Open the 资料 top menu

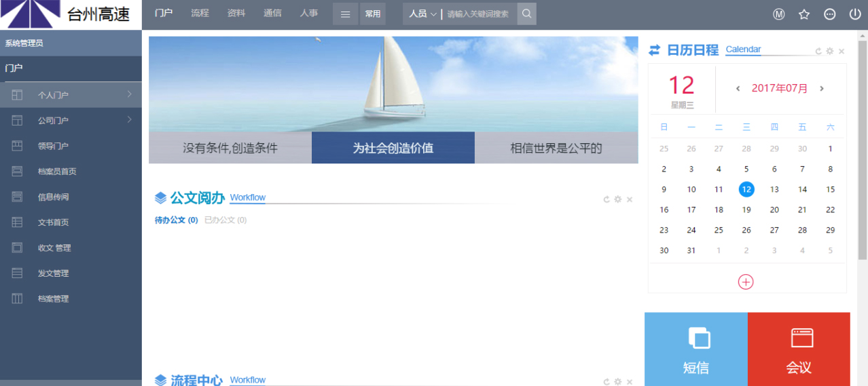[x=236, y=13]
